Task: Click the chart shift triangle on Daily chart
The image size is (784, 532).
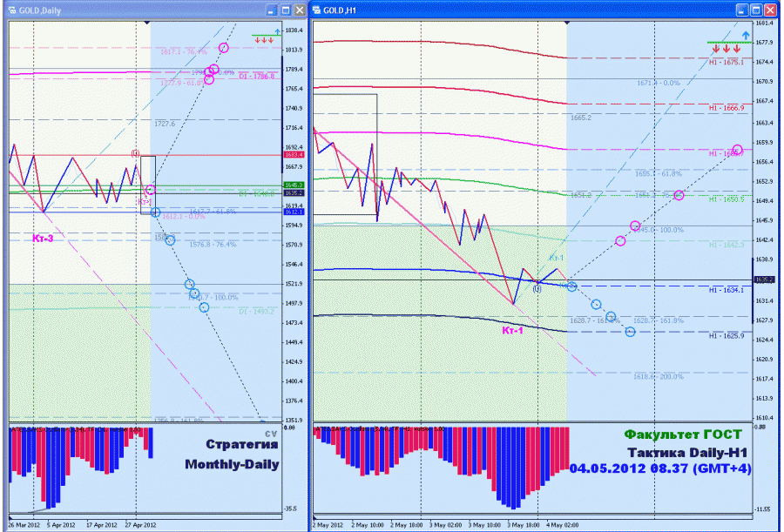Action: [x=146, y=23]
